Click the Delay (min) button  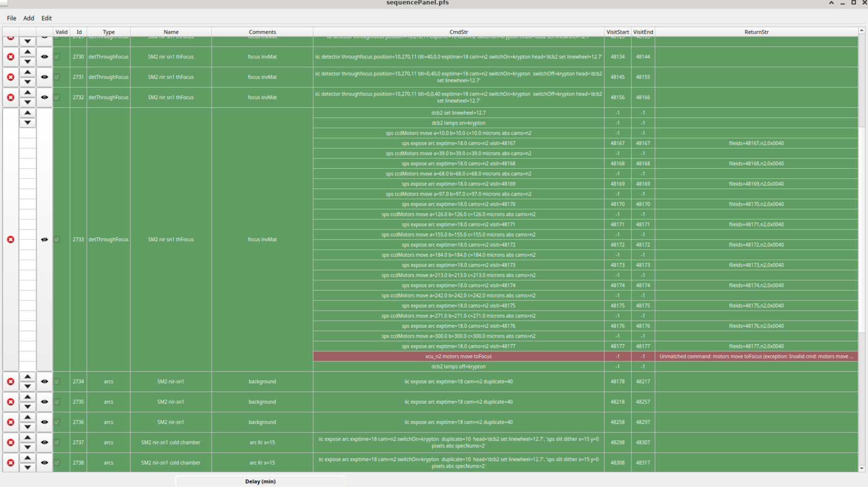[x=260, y=481]
